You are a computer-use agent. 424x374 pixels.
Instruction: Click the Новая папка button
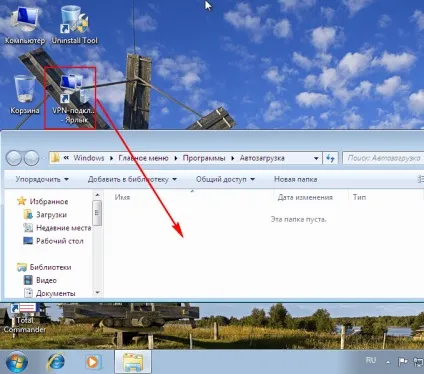click(x=295, y=179)
